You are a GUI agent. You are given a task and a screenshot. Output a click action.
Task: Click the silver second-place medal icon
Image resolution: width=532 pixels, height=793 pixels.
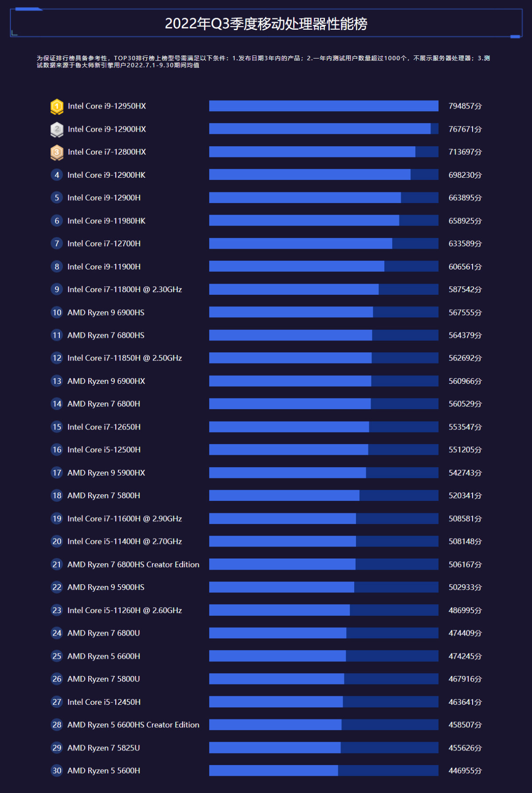tap(57, 129)
